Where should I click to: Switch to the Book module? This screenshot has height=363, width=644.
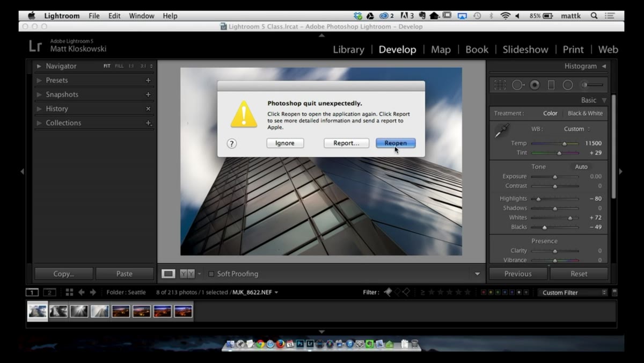point(477,49)
